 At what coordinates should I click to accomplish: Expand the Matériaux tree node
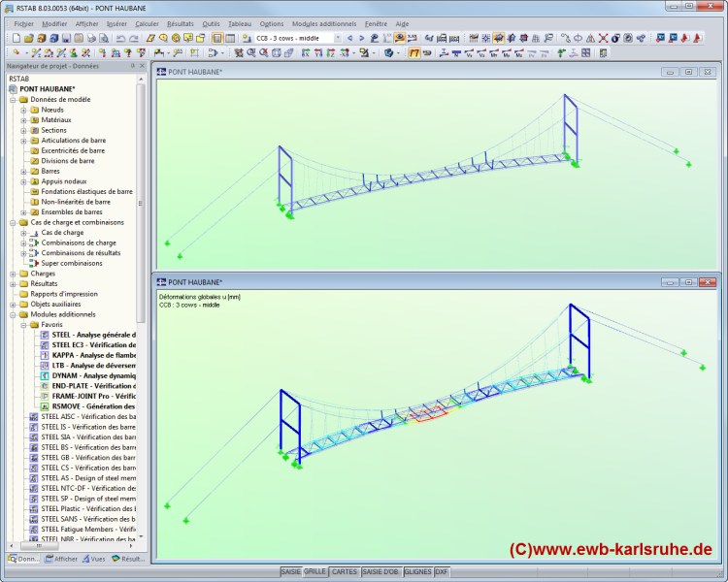coord(23,120)
